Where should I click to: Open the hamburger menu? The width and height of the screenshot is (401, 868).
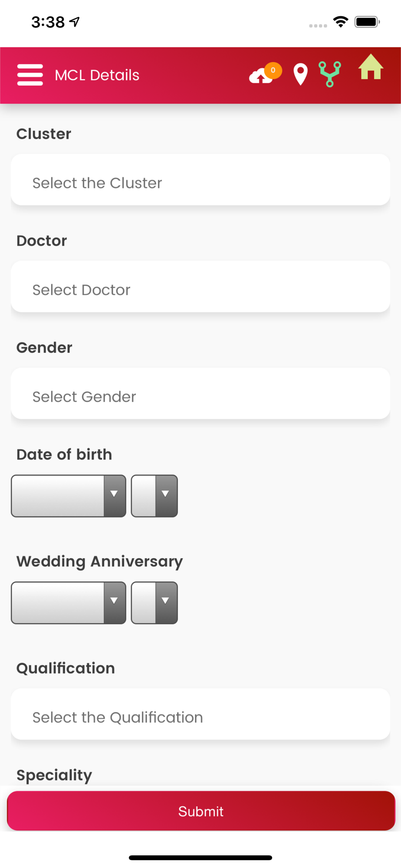pyautogui.click(x=30, y=75)
